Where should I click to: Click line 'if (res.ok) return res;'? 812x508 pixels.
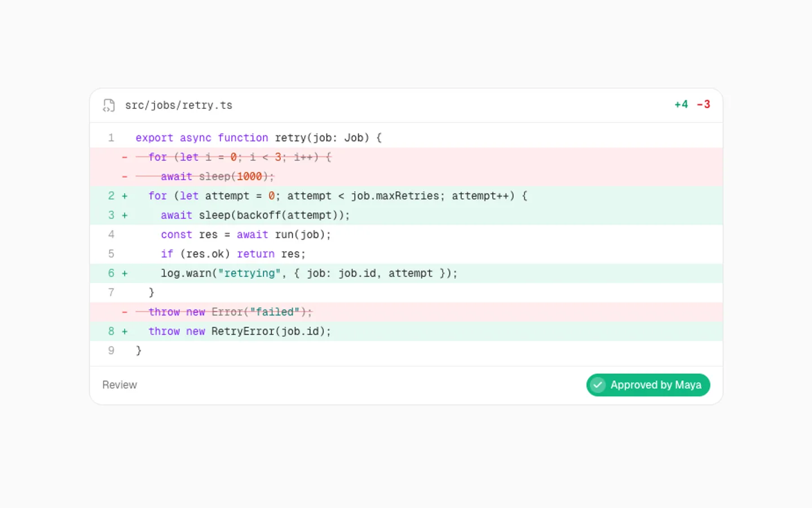(406, 254)
